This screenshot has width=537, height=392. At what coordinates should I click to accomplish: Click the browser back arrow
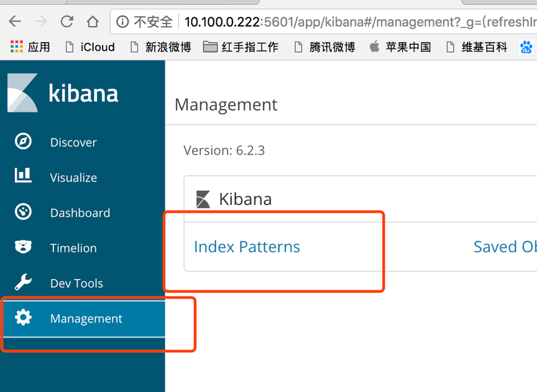(15, 22)
